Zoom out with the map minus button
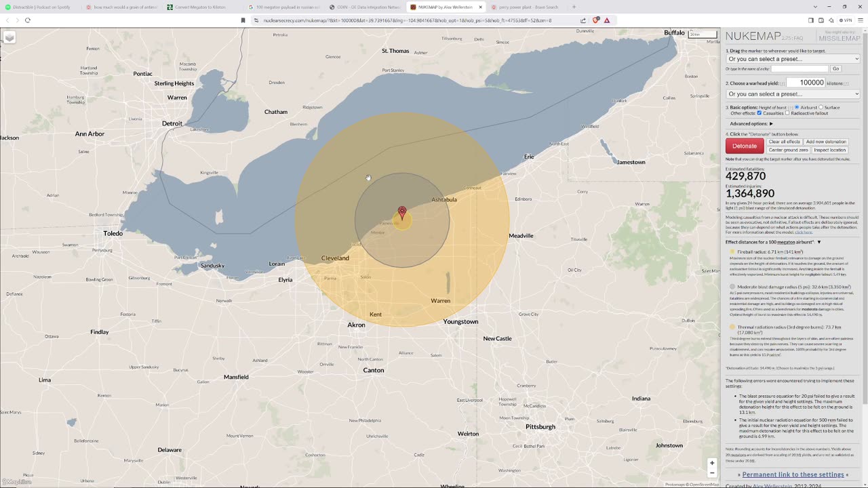The height and width of the screenshot is (488, 868). [712, 473]
